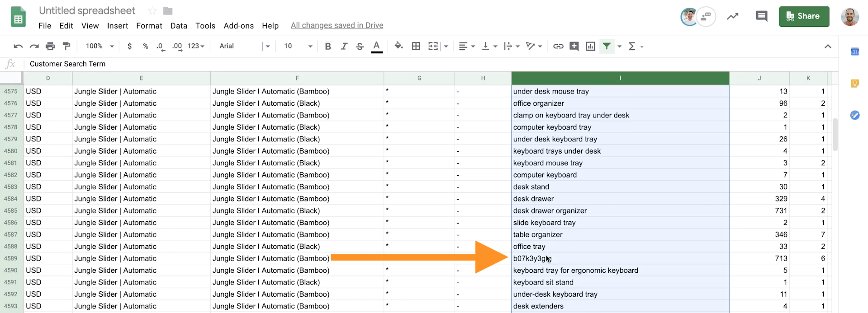
Task: Open the Fill color bucket
Action: click(x=398, y=46)
